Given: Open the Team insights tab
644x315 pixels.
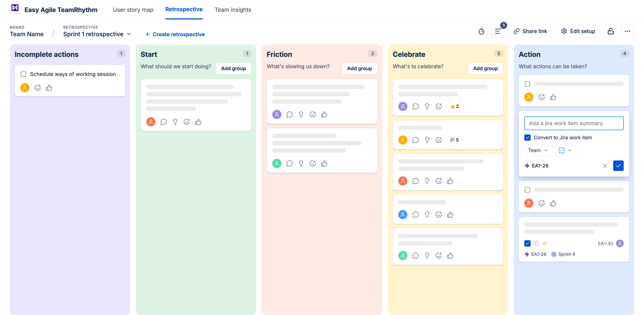Looking at the screenshot, I should point(233,10).
